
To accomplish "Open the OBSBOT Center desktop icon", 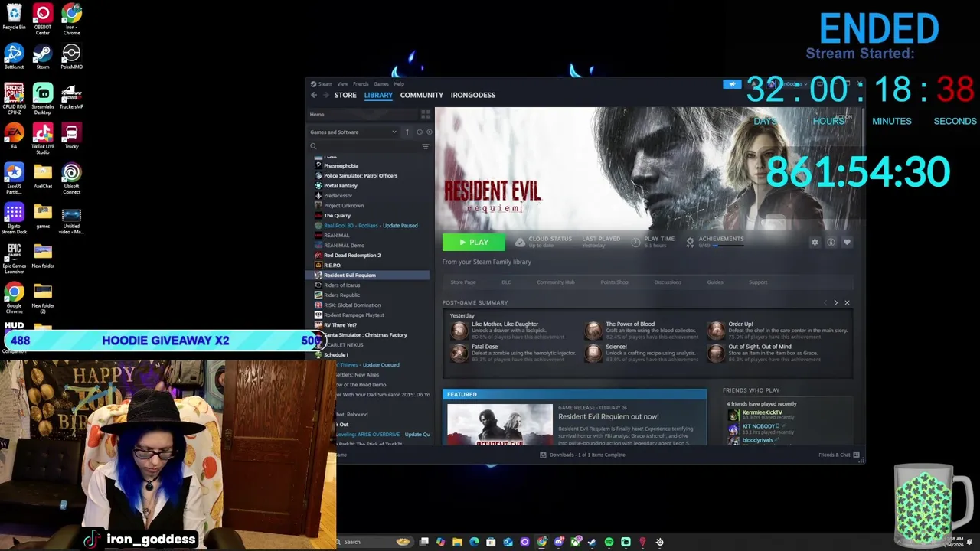I will [x=43, y=20].
